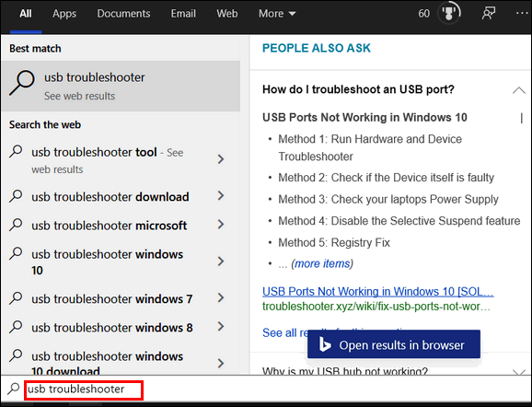The width and height of the screenshot is (532, 407).
Task: Click the usb troubleshooter search input field
Action: [x=84, y=390]
